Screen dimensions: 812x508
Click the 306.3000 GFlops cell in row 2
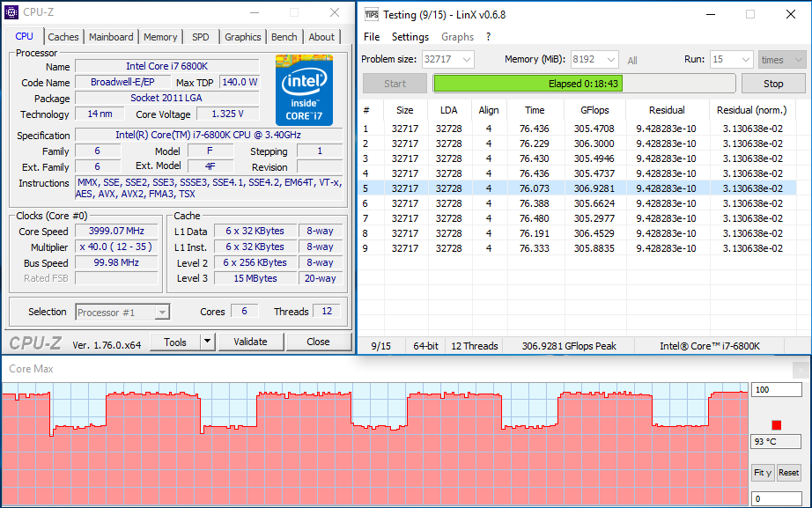pyautogui.click(x=594, y=144)
